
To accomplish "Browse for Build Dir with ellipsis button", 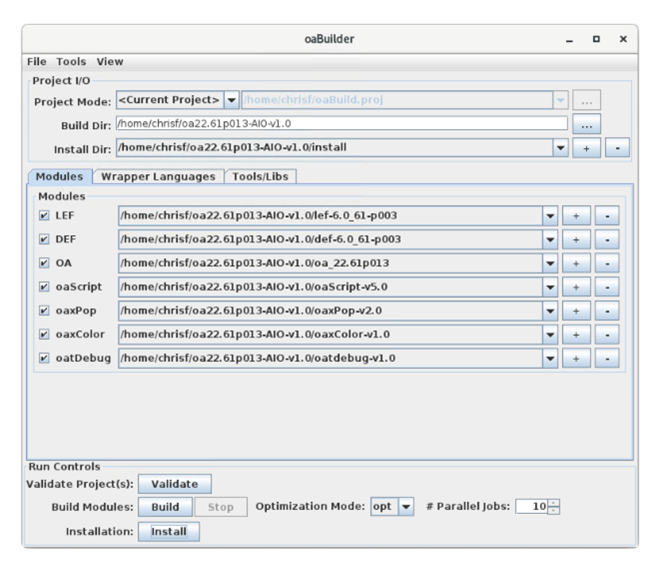I will pos(586,124).
